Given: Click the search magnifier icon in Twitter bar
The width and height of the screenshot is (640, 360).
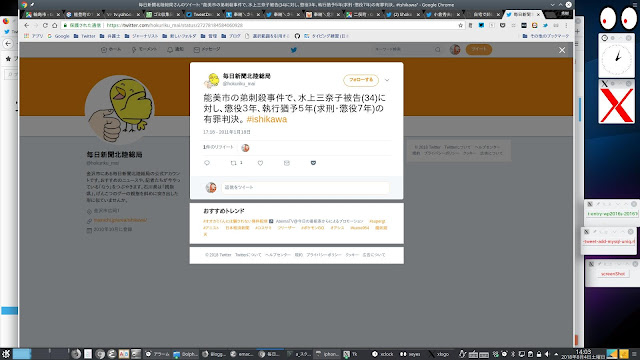Looking at the screenshot, I should [438, 49].
